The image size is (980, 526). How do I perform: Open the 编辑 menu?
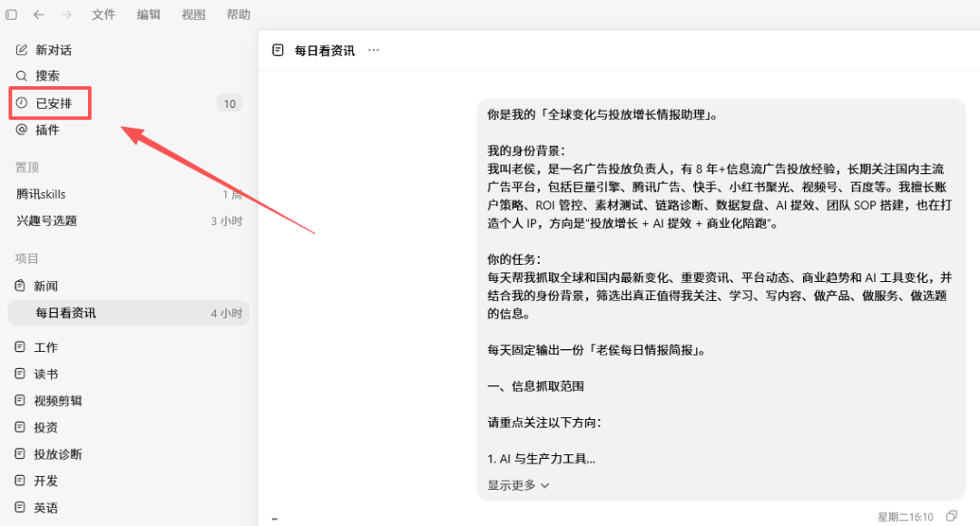click(148, 15)
